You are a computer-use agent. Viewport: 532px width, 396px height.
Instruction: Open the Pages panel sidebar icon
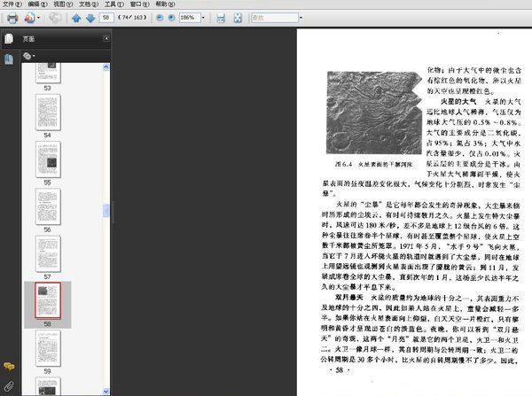pos(8,39)
